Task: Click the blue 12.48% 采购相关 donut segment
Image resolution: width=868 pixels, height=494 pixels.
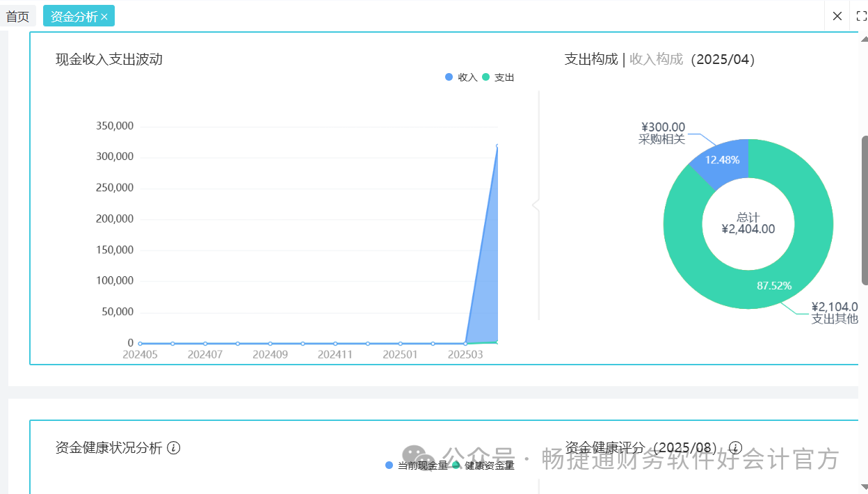Action: pyautogui.click(x=723, y=160)
